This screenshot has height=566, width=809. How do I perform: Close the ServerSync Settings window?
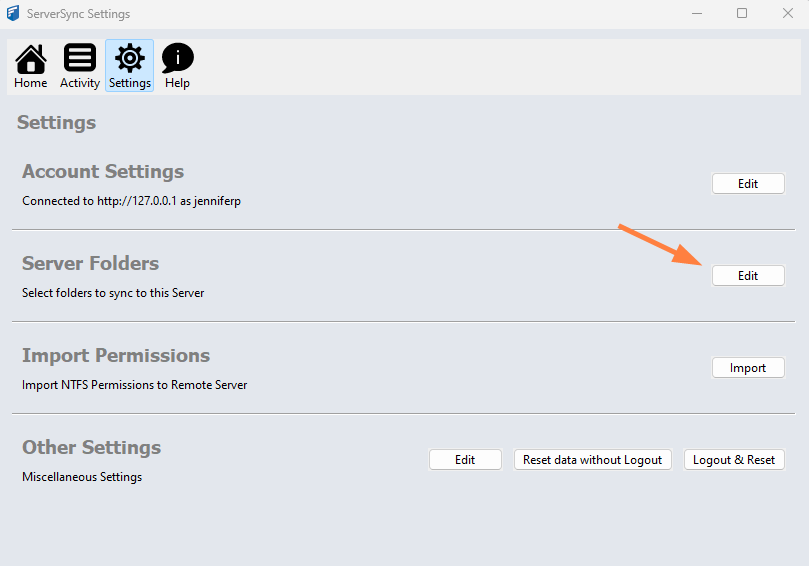click(787, 14)
